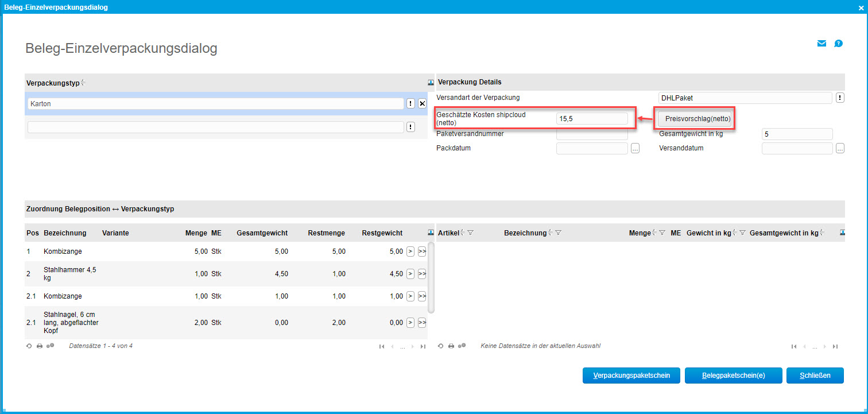Assign one Stahlnagel item with > button
This screenshot has height=414, width=868.
coord(410,323)
